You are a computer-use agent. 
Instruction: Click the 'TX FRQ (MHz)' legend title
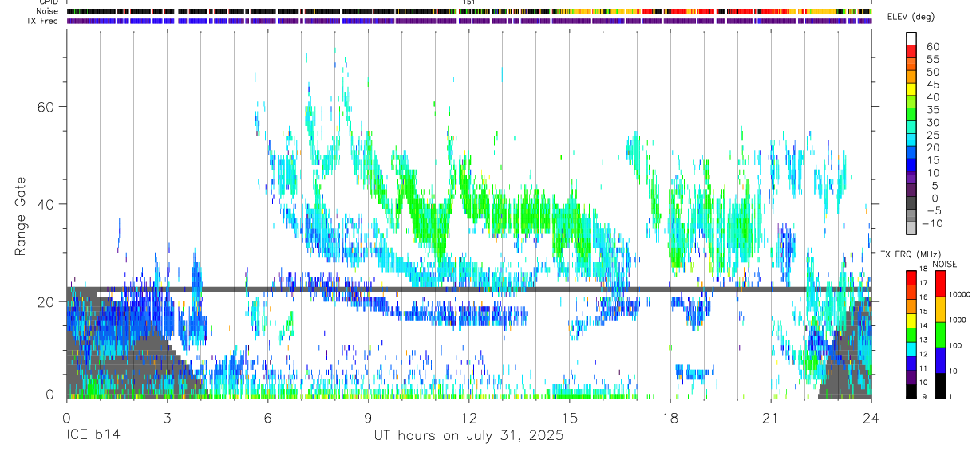coord(912,254)
